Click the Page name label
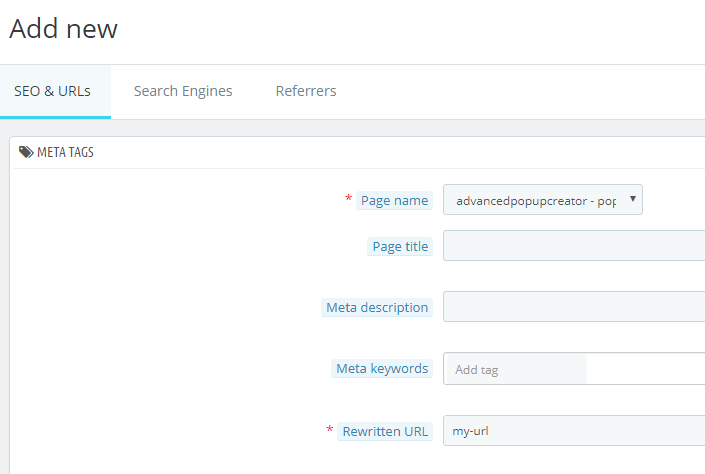 pos(394,201)
